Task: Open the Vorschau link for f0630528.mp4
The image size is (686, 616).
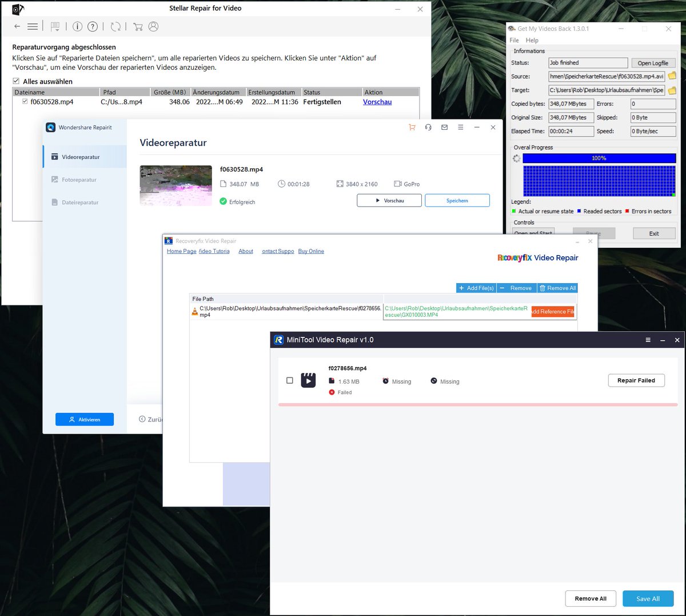Action: pos(377,102)
